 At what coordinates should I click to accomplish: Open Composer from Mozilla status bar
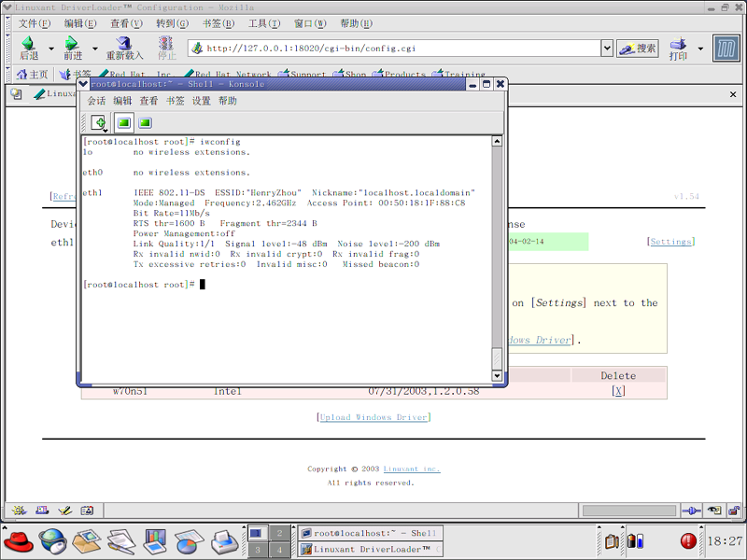tap(64, 511)
